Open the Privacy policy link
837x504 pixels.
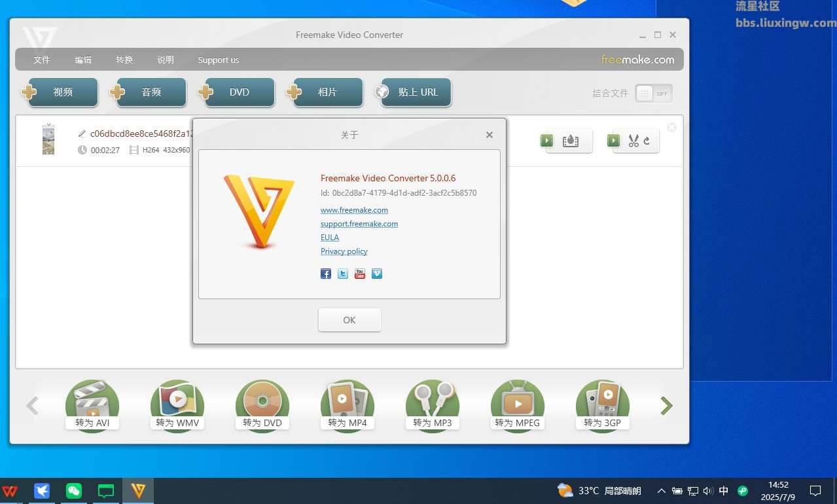tap(344, 251)
